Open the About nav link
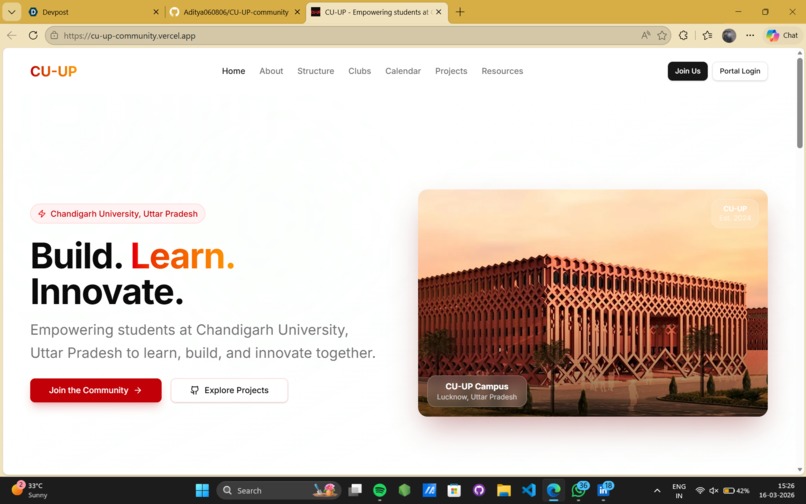The width and height of the screenshot is (806, 504). coord(271,71)
